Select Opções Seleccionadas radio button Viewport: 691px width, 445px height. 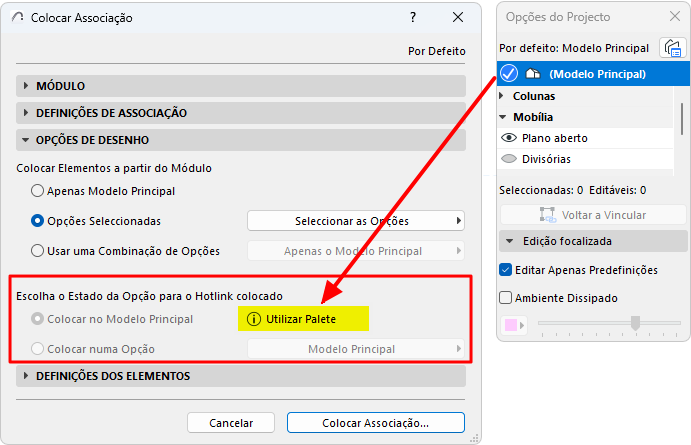point(37,221)
